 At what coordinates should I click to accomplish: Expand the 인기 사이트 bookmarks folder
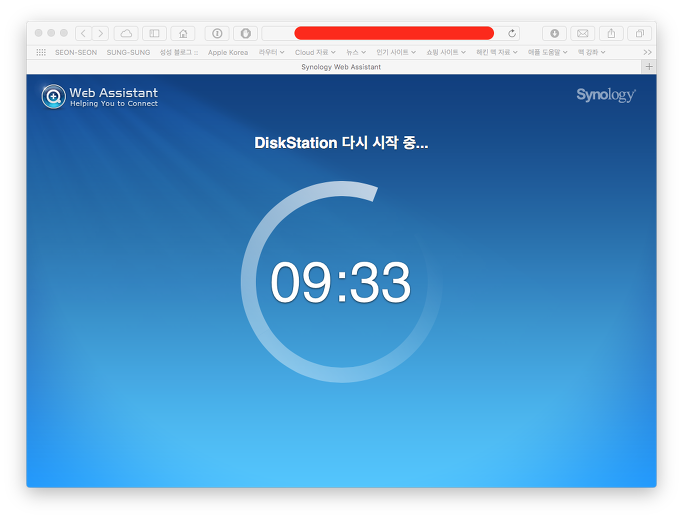coord(396,52)
